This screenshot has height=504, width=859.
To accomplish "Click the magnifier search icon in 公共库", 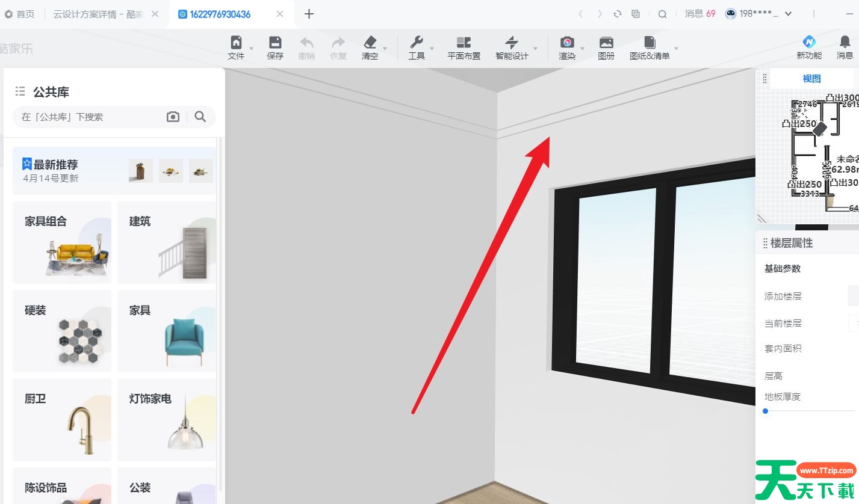I will tap(200, 117).
